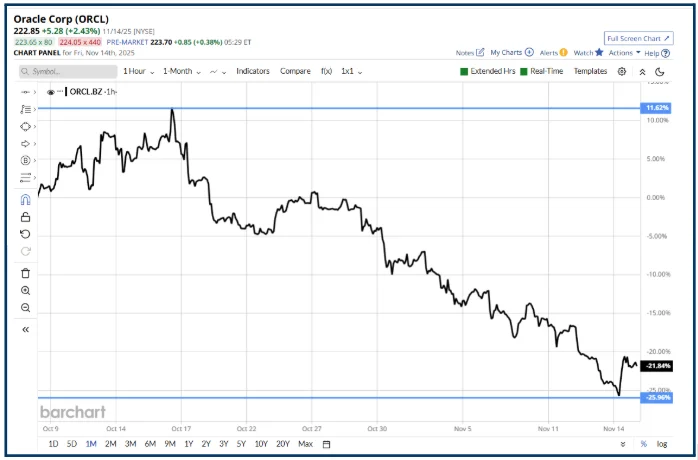Expand bottom panel double chevron

tap(623, 444)
